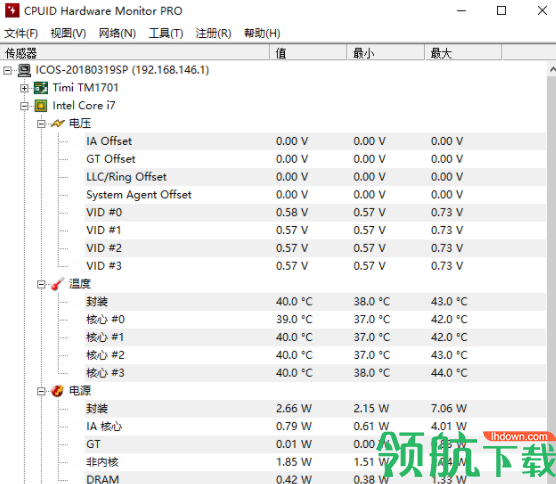556x484 pixels.
Task: Select the GT power row
Action: pos(315,444)
